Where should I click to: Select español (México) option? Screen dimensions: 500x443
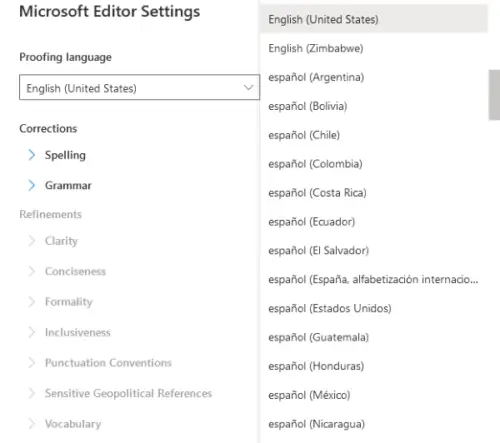point(374,395)
